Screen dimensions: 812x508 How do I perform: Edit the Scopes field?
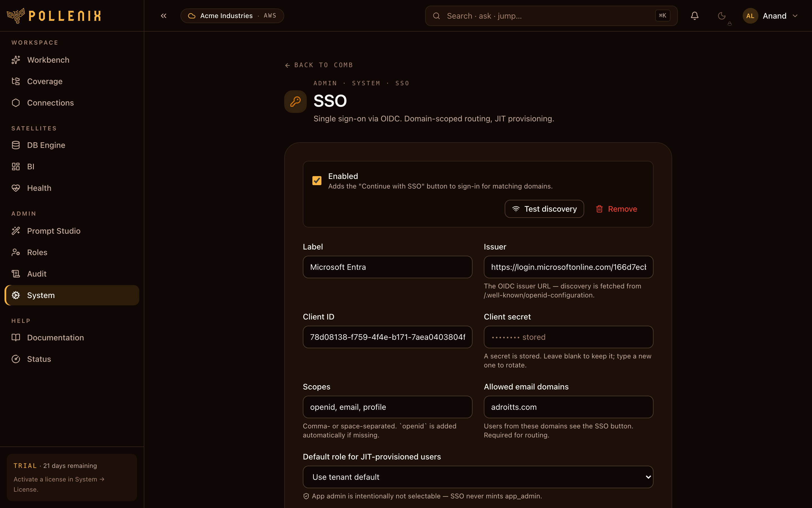point(388,407)
